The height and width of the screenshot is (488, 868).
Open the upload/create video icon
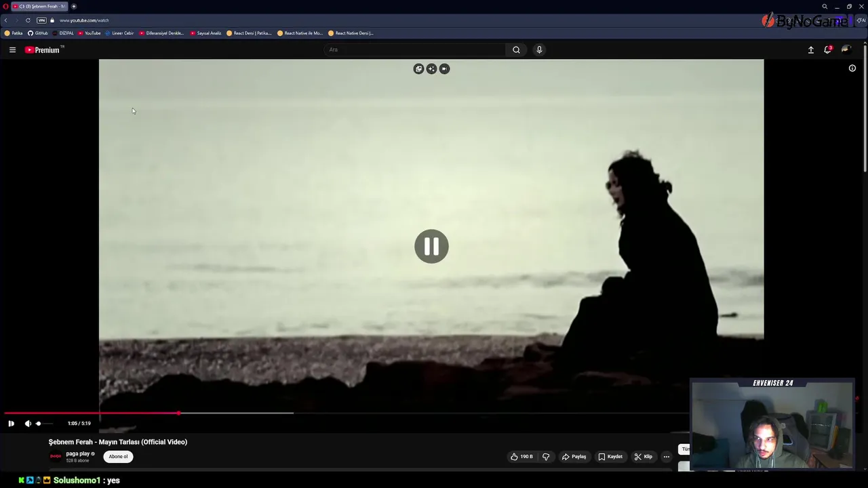(810, 49)
